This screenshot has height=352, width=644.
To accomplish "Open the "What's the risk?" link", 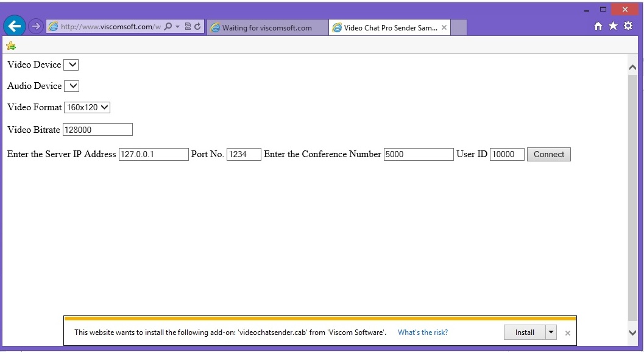I will click(423, 333).
